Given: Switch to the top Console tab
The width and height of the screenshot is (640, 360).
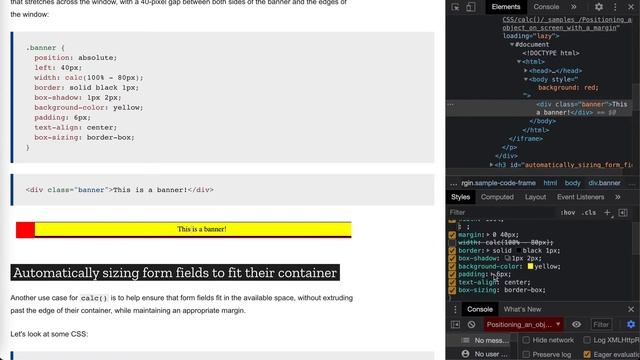Looking at the screenshot, I should (546, 7).
